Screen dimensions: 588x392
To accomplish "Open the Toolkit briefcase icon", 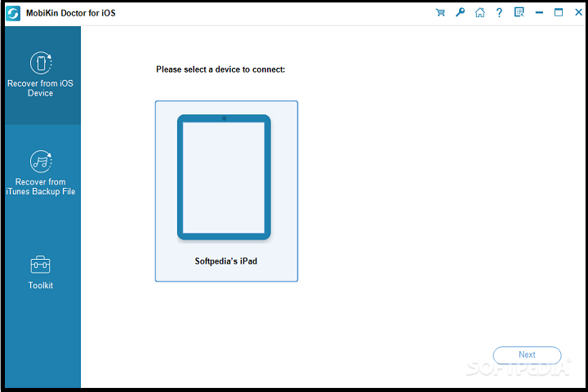I will [41, 265].
